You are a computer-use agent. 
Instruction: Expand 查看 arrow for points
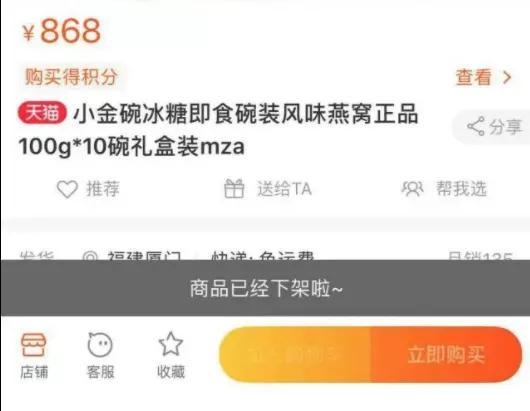point(507,77)
